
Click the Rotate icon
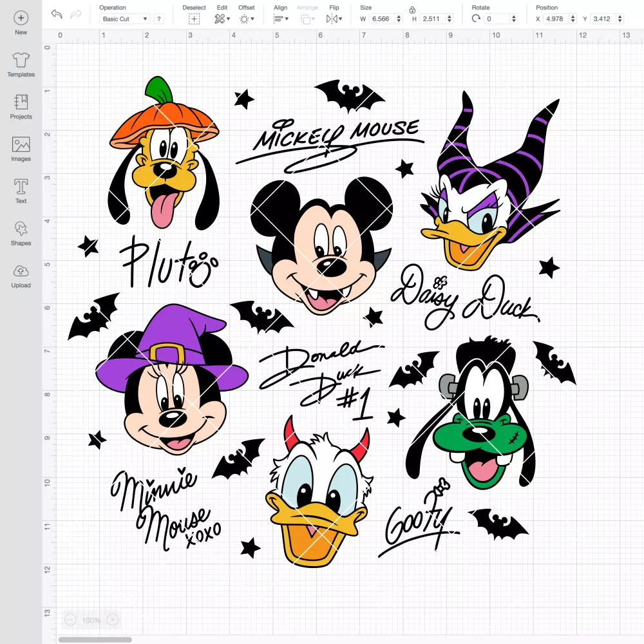[x=476, y=19]
